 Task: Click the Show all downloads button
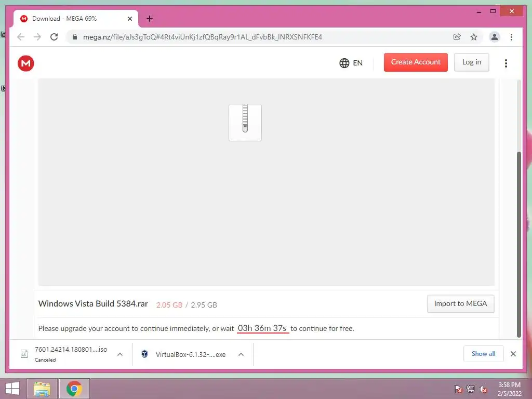pyautogui.click(x=484, y=354)
